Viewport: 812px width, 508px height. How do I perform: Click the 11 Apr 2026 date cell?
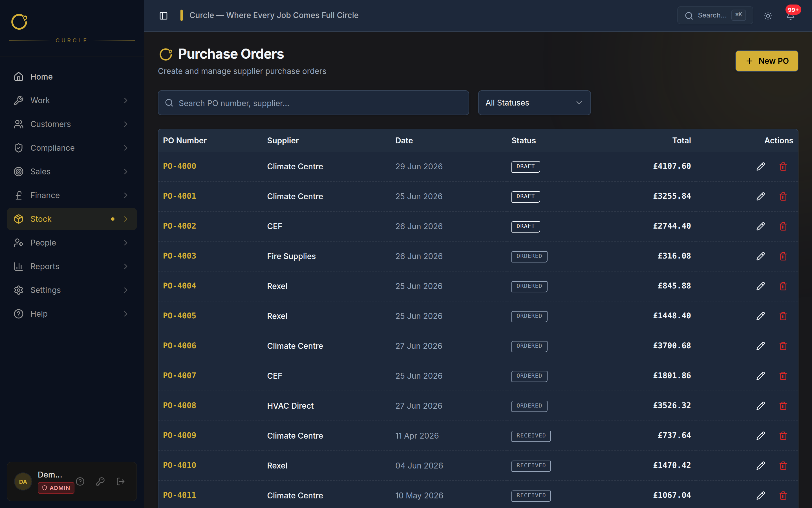(417, 436)
